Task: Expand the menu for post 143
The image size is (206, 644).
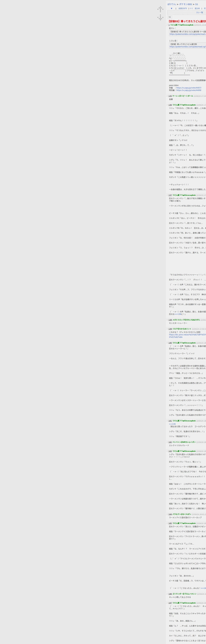Action: point(167,451)
